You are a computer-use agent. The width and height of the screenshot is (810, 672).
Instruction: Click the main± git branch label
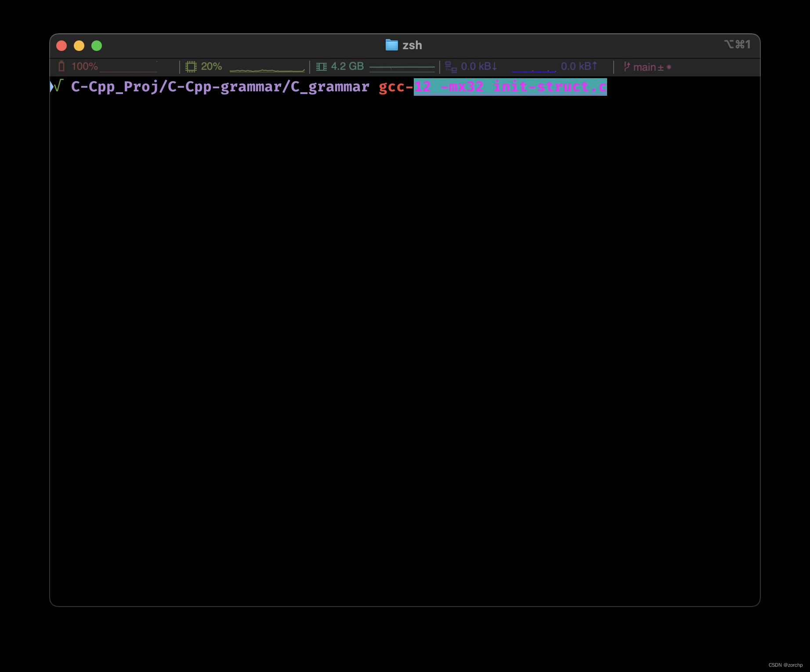coord(648,67)
